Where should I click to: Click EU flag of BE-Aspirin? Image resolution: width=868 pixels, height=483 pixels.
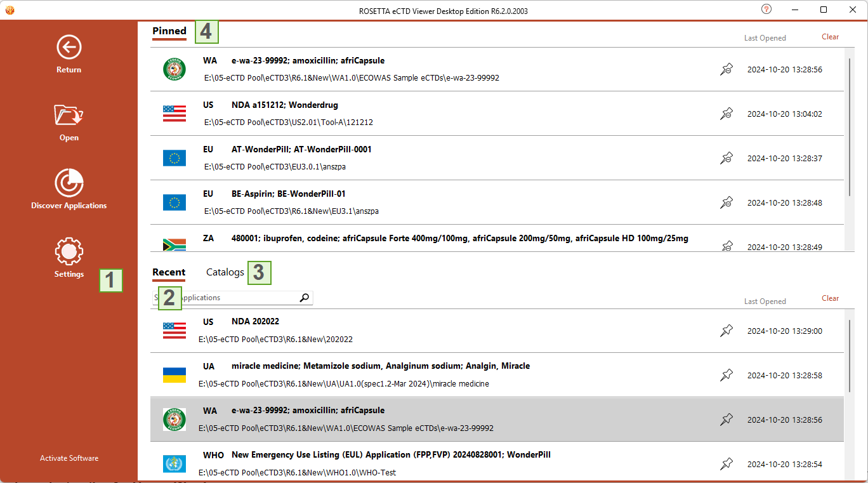[174, 202]
